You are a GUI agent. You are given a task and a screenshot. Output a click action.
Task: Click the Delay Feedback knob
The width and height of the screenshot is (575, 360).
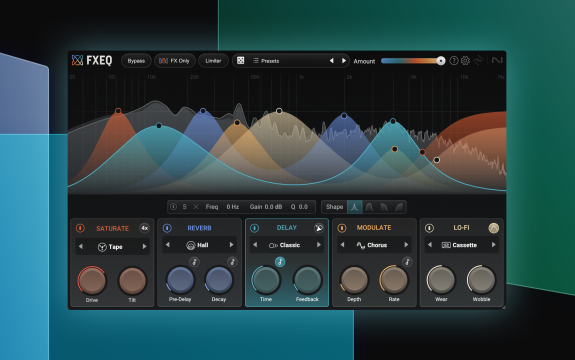(x=307, y=280)
